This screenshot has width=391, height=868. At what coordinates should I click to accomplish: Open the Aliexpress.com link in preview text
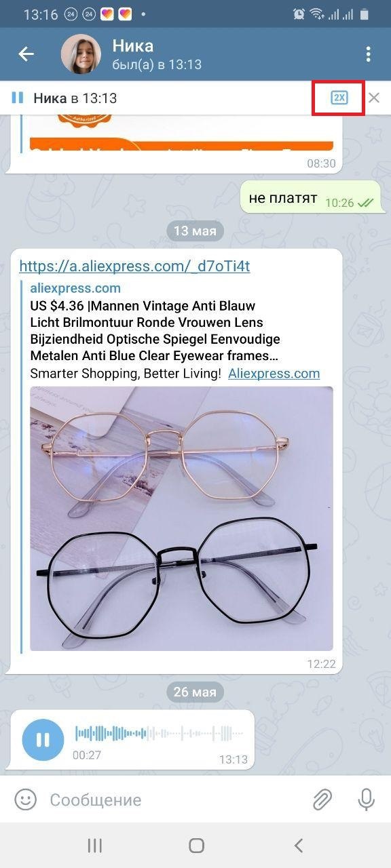pos(274,374)
